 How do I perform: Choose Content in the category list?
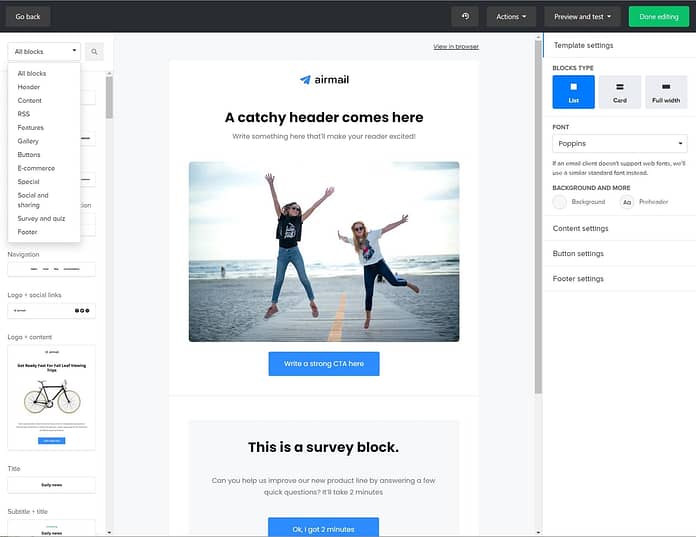coord(30,100)
